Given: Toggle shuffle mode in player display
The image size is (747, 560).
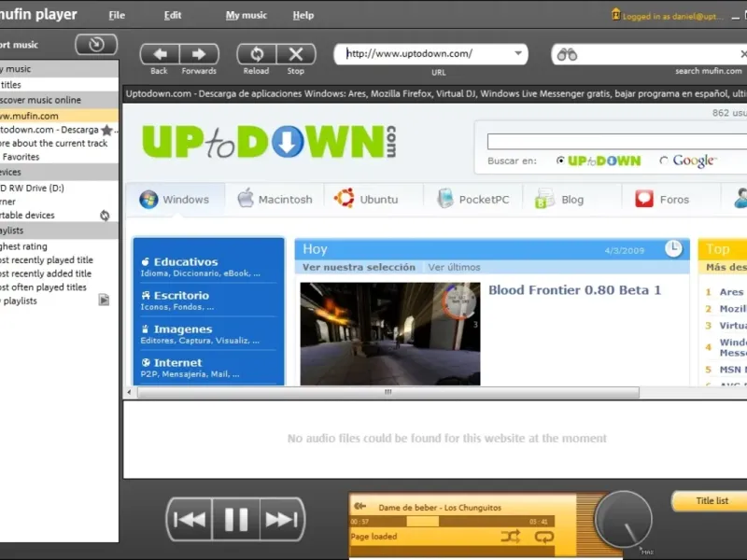Looking at the screenshot, I should pos(511,538).
